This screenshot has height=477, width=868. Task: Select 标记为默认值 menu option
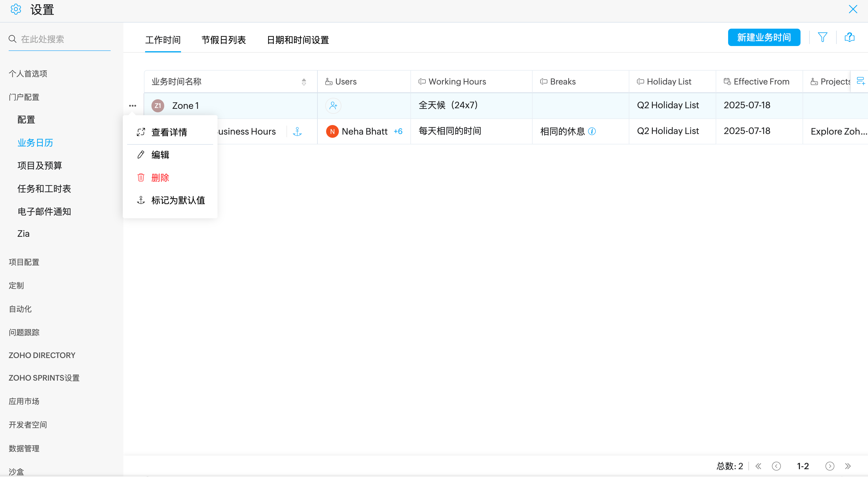(x=178, y=200)
